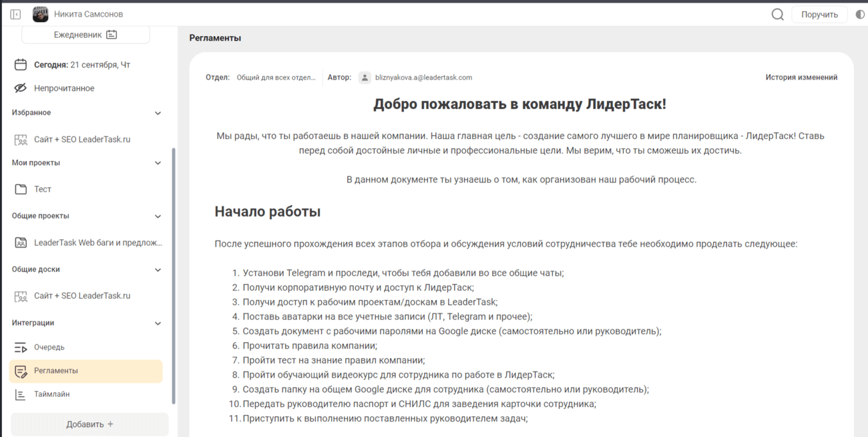Viewport: 868px width, 437px height.
Task: Click the Регламенты document icon
Action: coord(21,371)
